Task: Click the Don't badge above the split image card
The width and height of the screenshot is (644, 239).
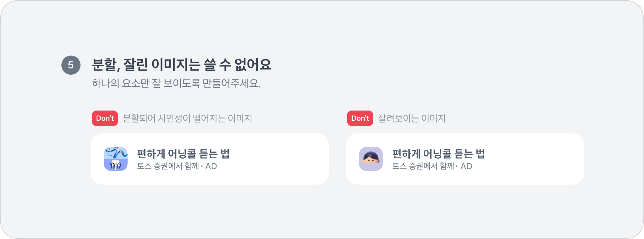Action: pos(105,118)
